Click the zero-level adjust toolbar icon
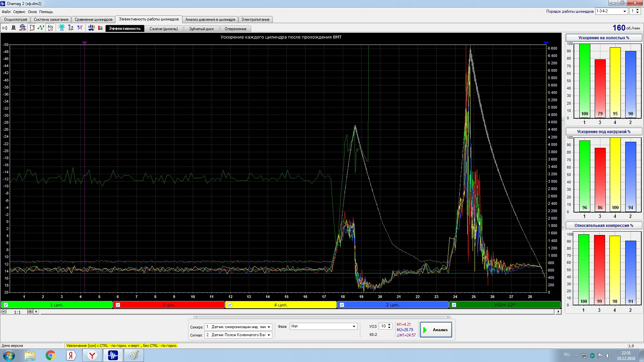The image size is (644, 362). 5,28
